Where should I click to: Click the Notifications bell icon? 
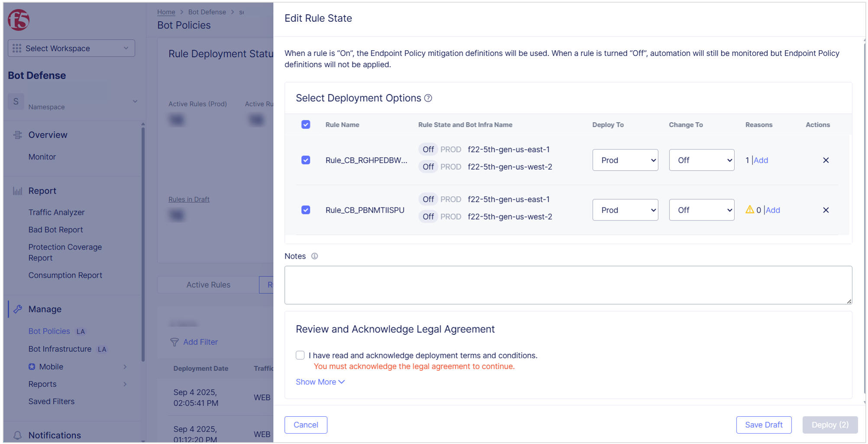pyautogui.click(x=18, y=435)
